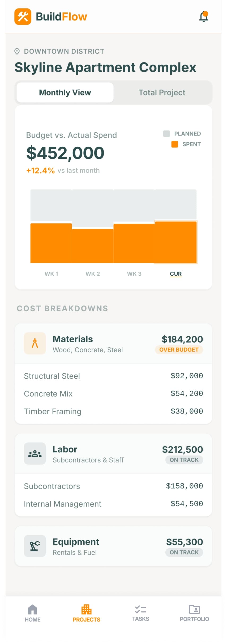Screen dimensions: 227x644
Task: Toggle the Spent legend indicator
Action: click(175, 144)
